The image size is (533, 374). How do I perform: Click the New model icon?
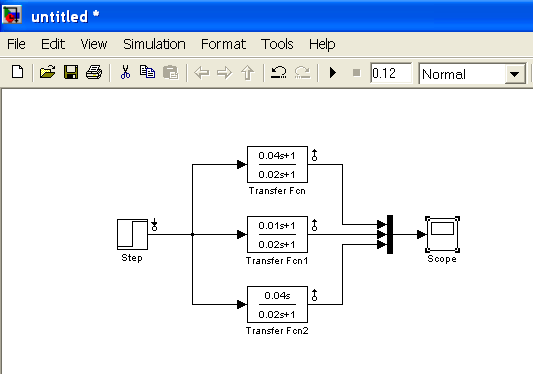pos(17,72)
